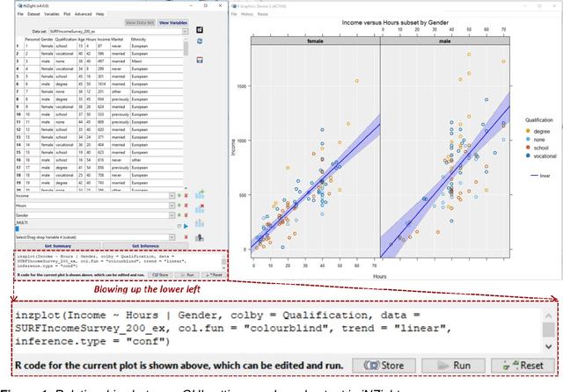Switch to the View Data Set view
Screen dimensions: 563x392
[x=140, y=22]
